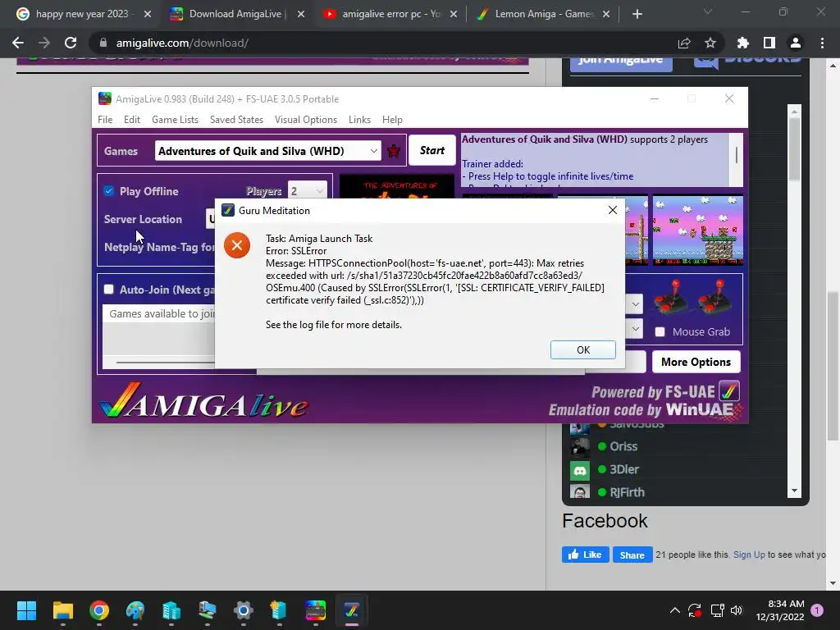
Task: Toggle the Auto-Join checkbox
Action: pos(109,290)
